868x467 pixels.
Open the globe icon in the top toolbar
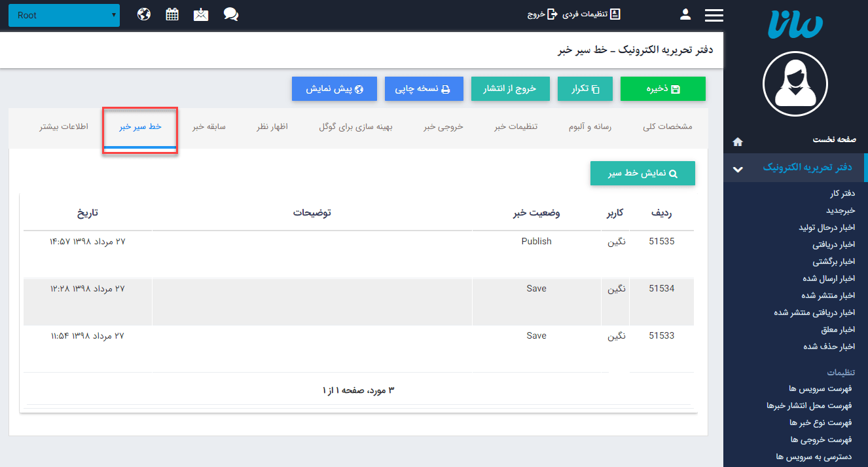pos(144,14)
